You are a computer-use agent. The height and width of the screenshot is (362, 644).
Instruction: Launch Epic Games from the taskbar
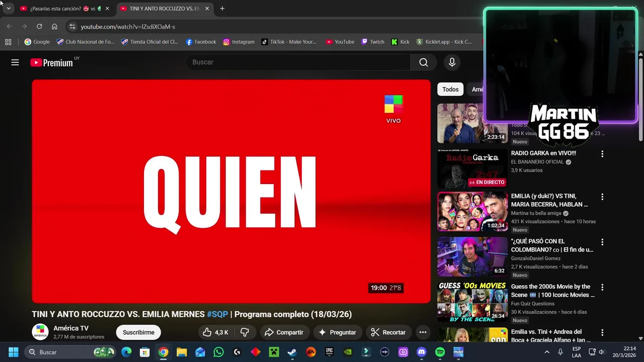pyautogui.click(x=329, y=352)
